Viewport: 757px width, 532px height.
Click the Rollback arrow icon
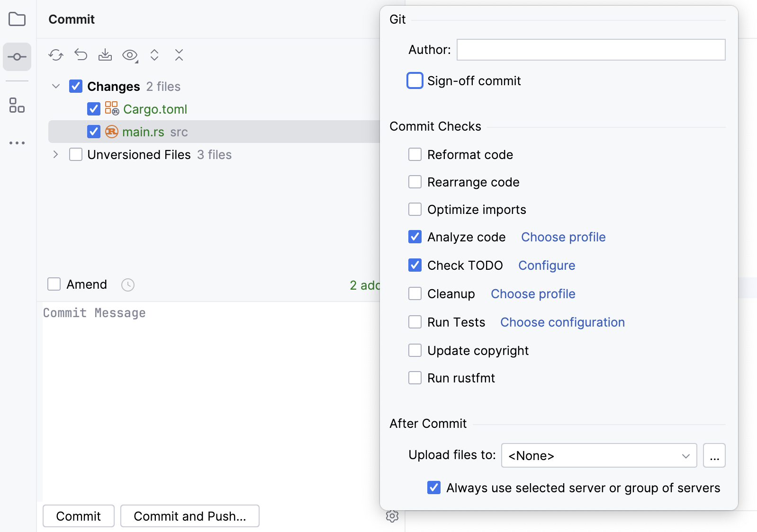pyautogui.click(x=81, y=55)
